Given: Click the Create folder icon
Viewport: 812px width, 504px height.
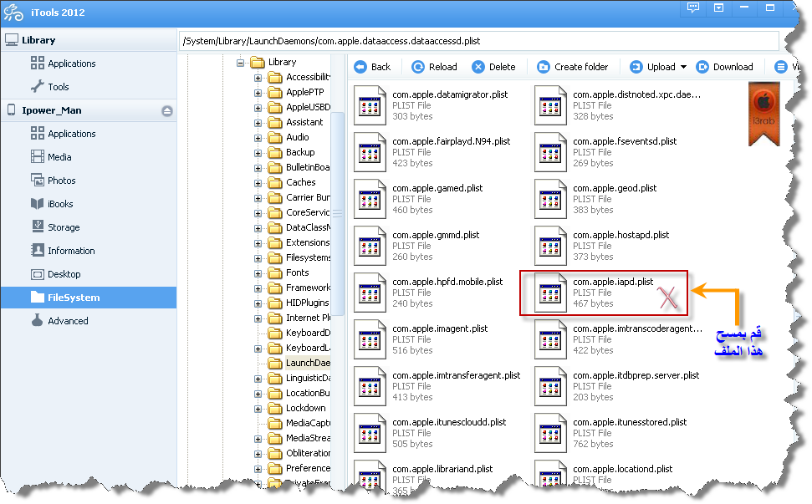Looking at the screenshot, I should pos(544,67).
